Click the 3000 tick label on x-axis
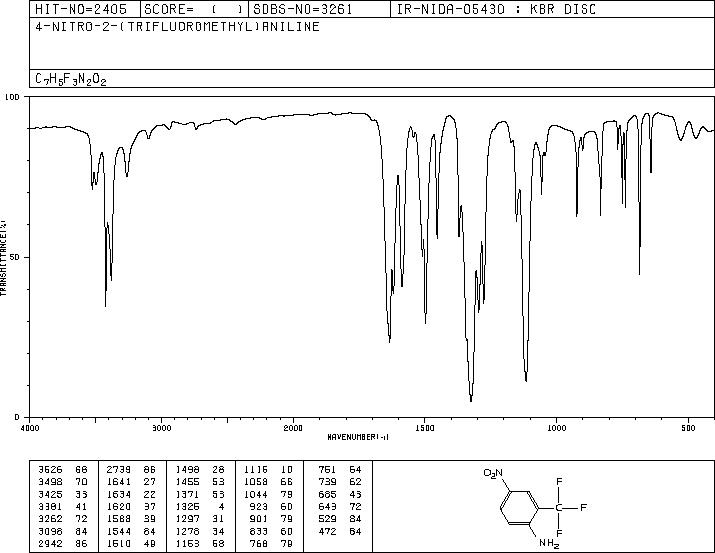Image resolution: width=715 pixels, height=553 pixels. 161,428
